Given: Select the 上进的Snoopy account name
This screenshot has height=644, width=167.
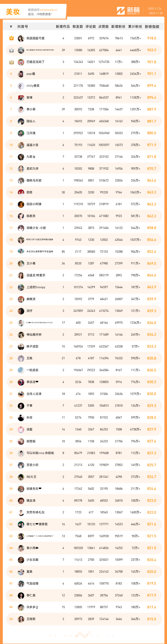Looking at the screenshot, I should [36, 287].
